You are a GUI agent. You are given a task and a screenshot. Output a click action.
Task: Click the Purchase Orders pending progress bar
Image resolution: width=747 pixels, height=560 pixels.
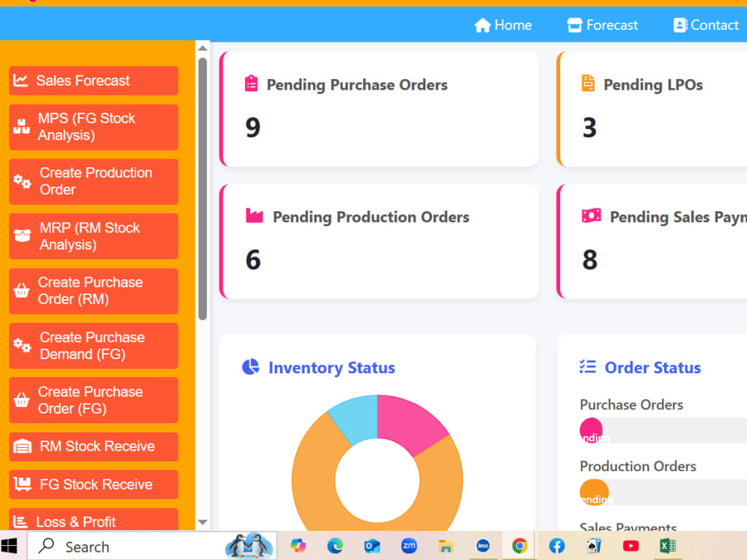[x=591, y=430]
